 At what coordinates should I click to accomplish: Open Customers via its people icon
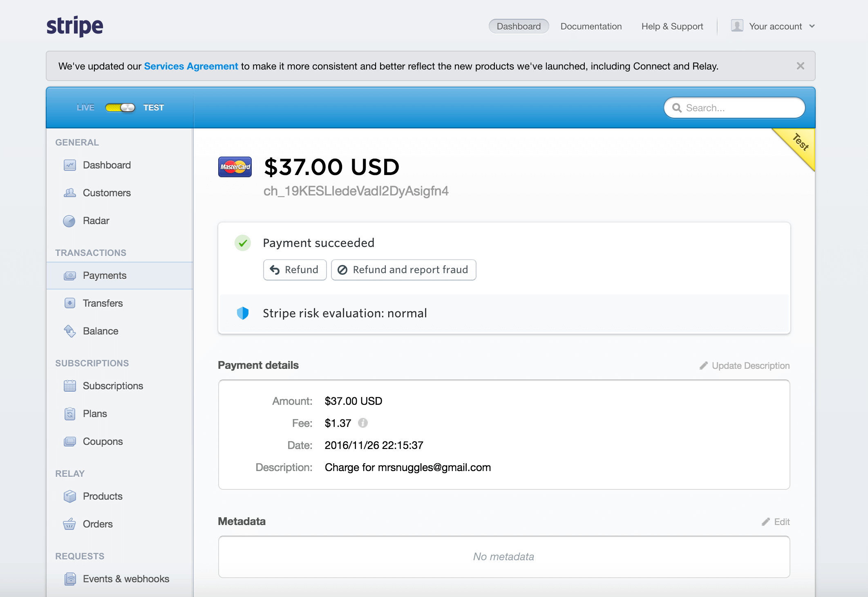point(69,193)
